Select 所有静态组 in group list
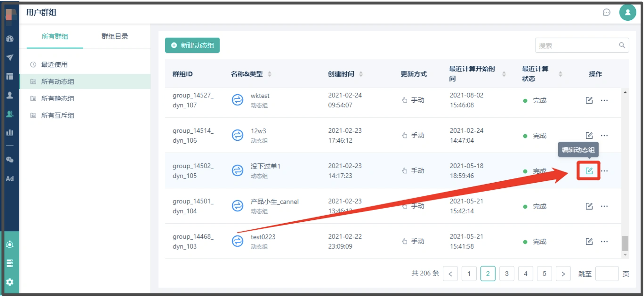 [85, 98]
